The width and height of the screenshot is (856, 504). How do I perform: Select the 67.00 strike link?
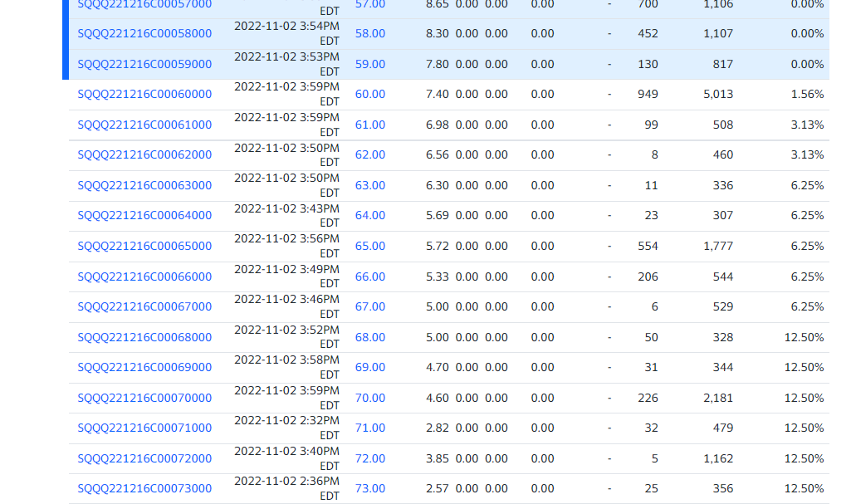(x=370, y=307)
